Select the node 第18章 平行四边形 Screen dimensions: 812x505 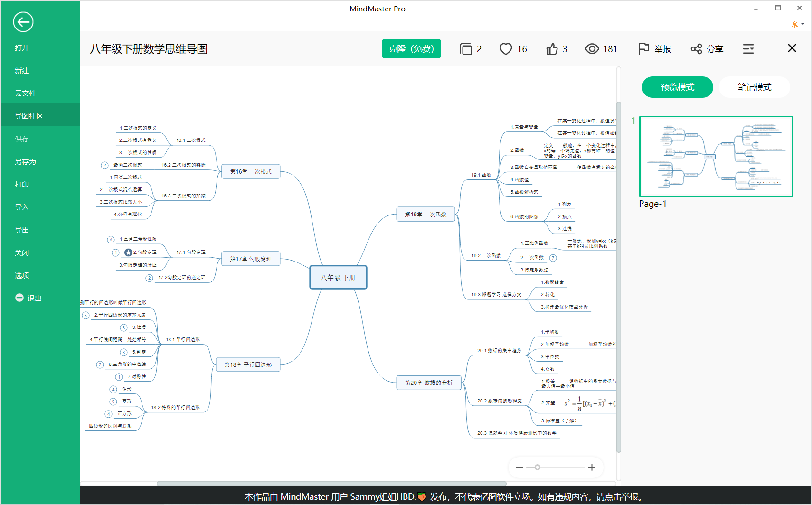tap(248, 365)
